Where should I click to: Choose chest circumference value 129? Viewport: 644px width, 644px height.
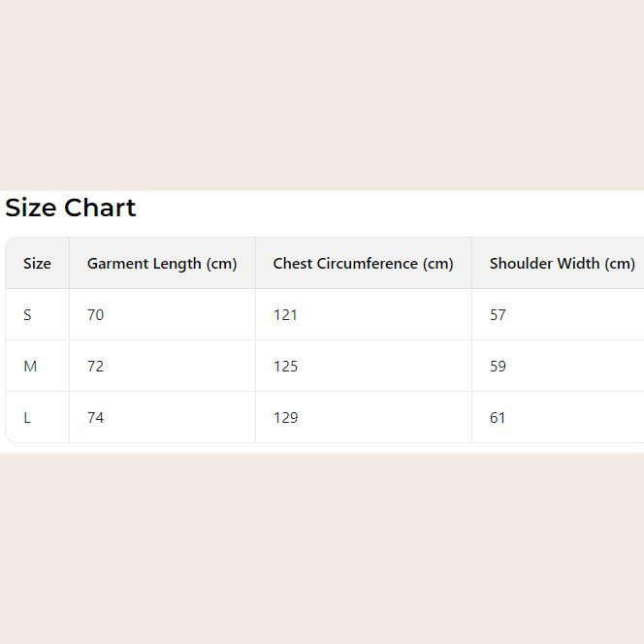tap(285, 418)
